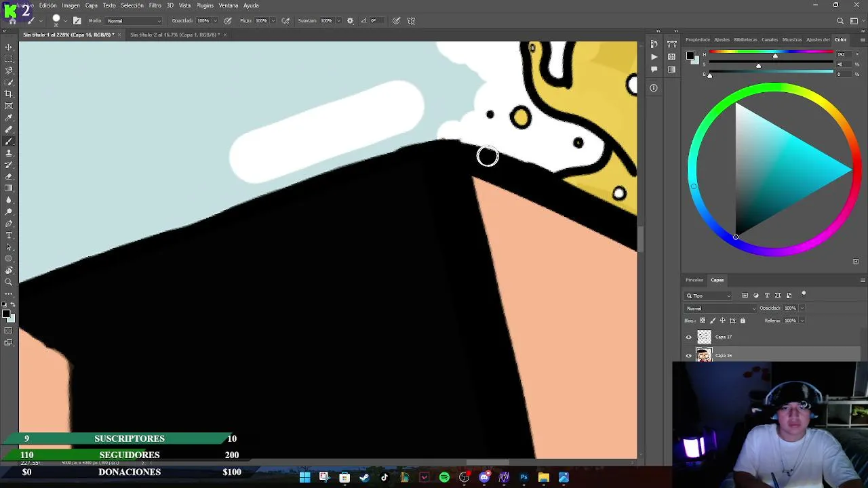Filter layers by type layers (T icon)
Image resolution: width=868 pixels, height=488 pixels.
pyautogui.click(x=767, y=296)
